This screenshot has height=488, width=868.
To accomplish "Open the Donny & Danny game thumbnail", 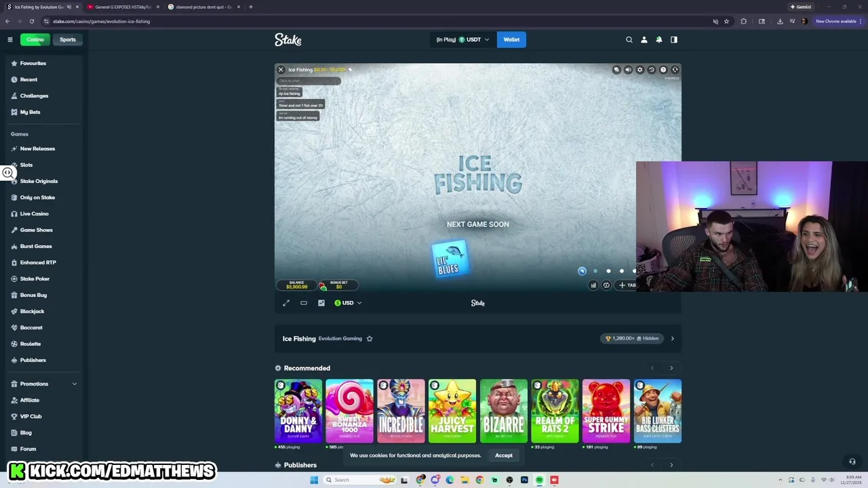I will pyautogui.click(x=298, y=411).
